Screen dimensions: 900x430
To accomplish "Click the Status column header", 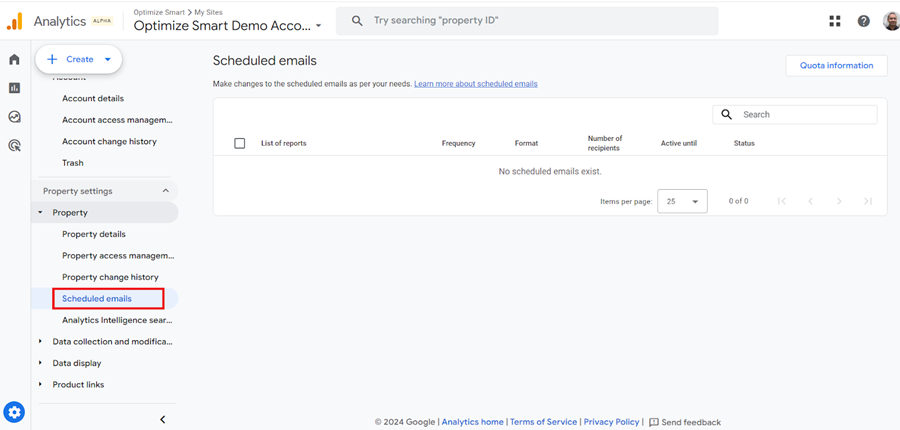I will click(744, 144).
